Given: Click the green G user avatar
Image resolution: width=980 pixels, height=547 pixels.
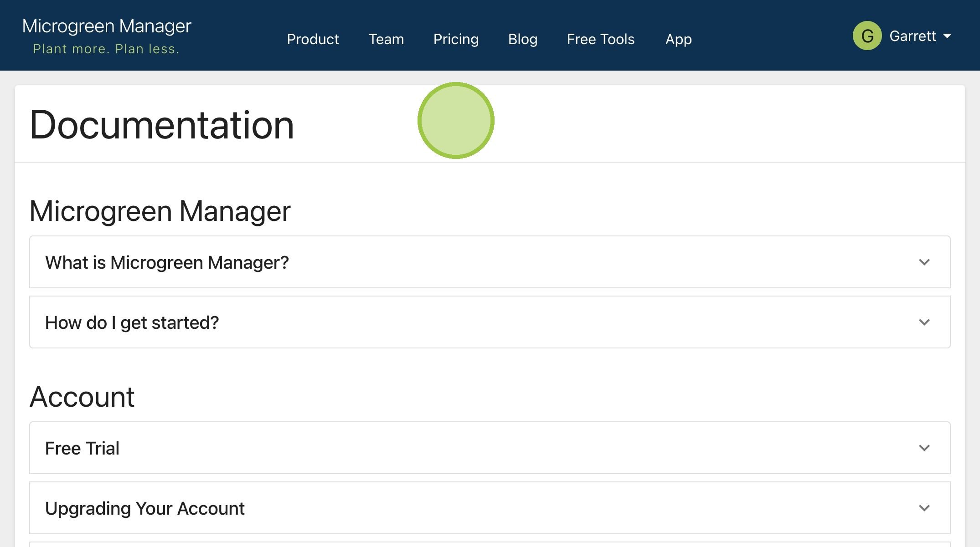Looking at the screenshot, I should coord(867,36).
